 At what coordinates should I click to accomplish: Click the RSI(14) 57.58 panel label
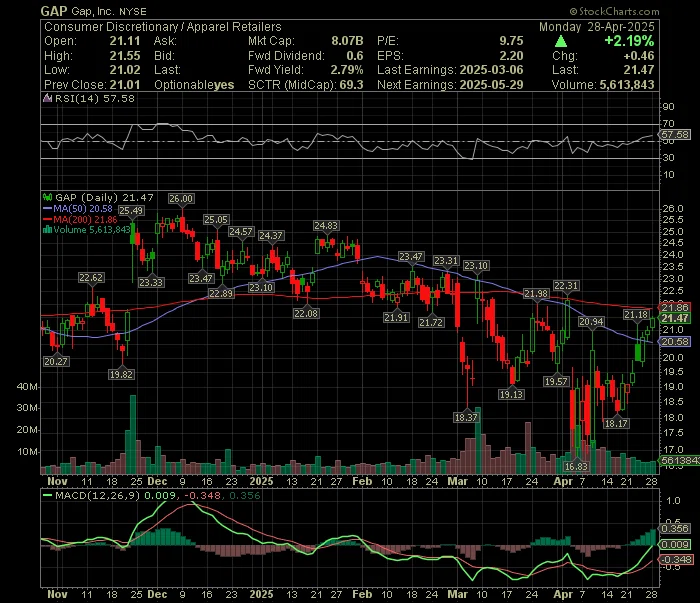94,98
